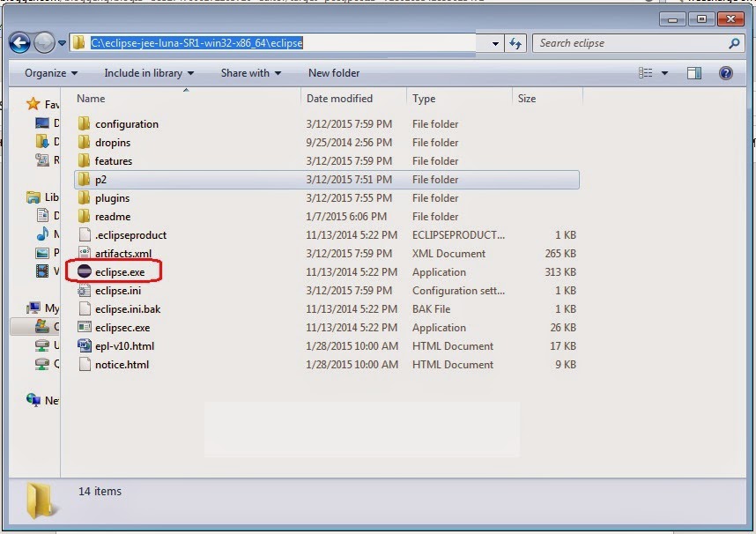Select the address bar path text
This screenshot has width=756, height=534.
click(x=196, y=43)
